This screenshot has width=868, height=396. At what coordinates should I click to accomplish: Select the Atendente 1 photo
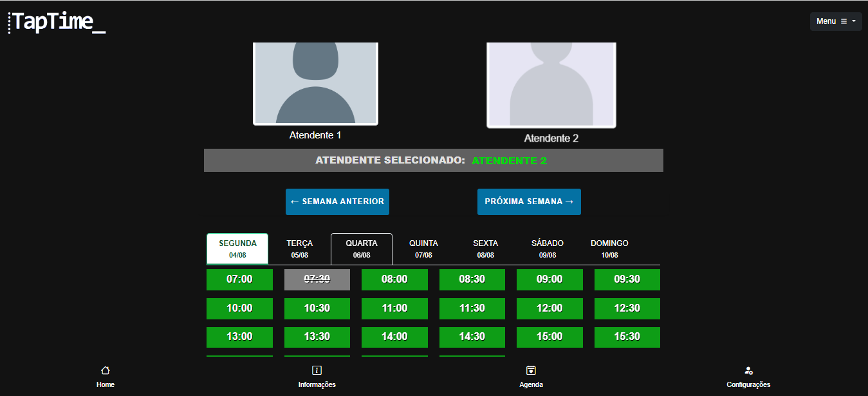click(315, 83)
